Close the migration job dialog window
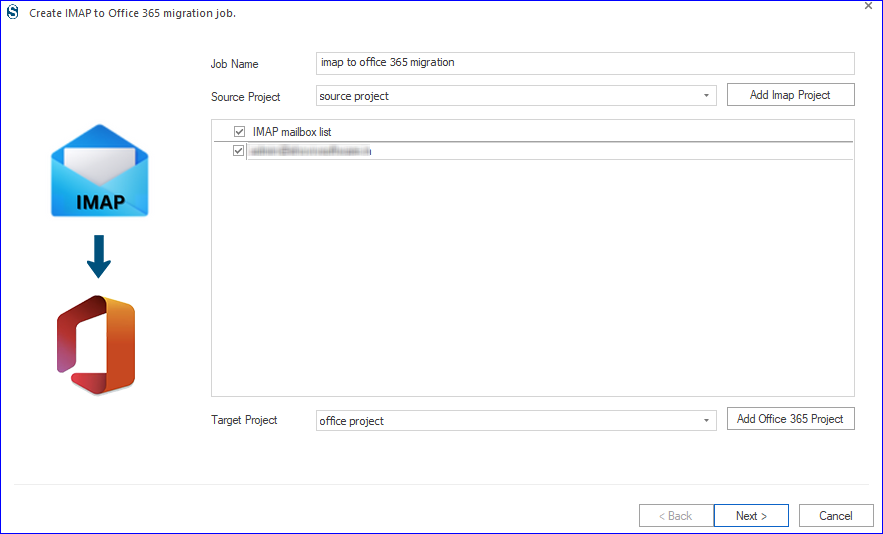 coord(868,6)
